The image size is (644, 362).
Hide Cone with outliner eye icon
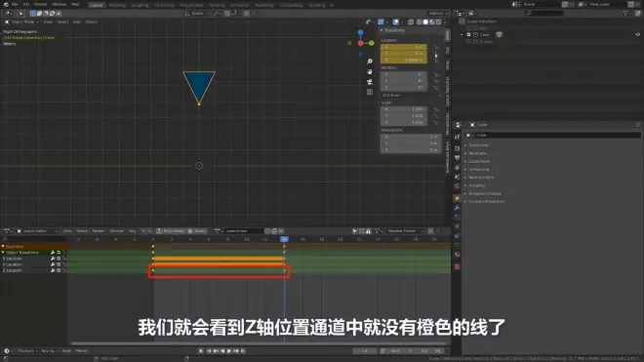coord(638,34)
